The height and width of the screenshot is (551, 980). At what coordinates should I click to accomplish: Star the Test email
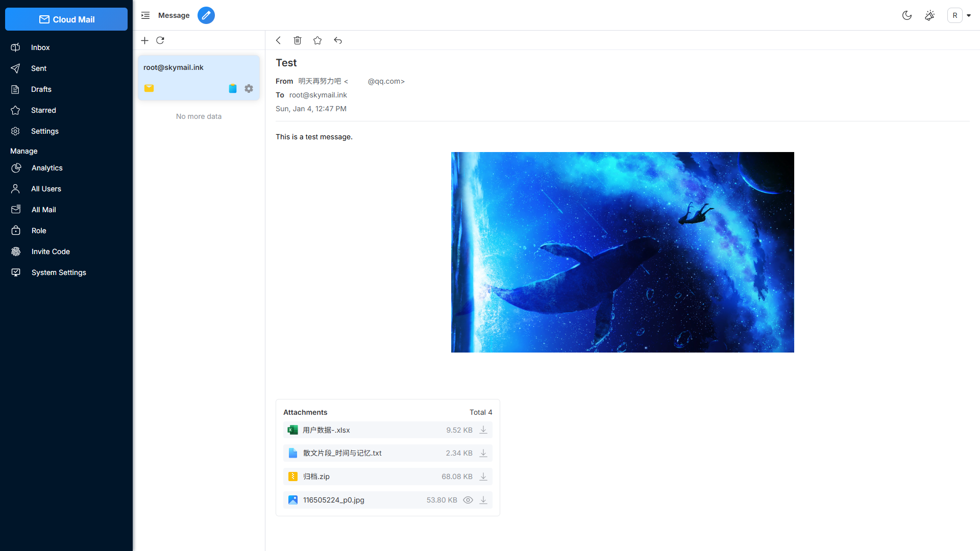point(317,40)
